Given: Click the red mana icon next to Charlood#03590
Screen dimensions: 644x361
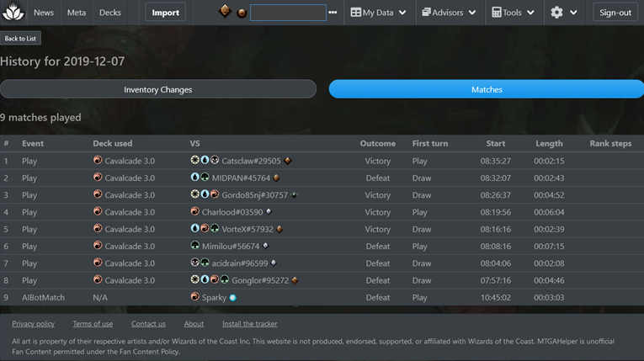Looking at the screenshot, I should click(x=195, y=211).
